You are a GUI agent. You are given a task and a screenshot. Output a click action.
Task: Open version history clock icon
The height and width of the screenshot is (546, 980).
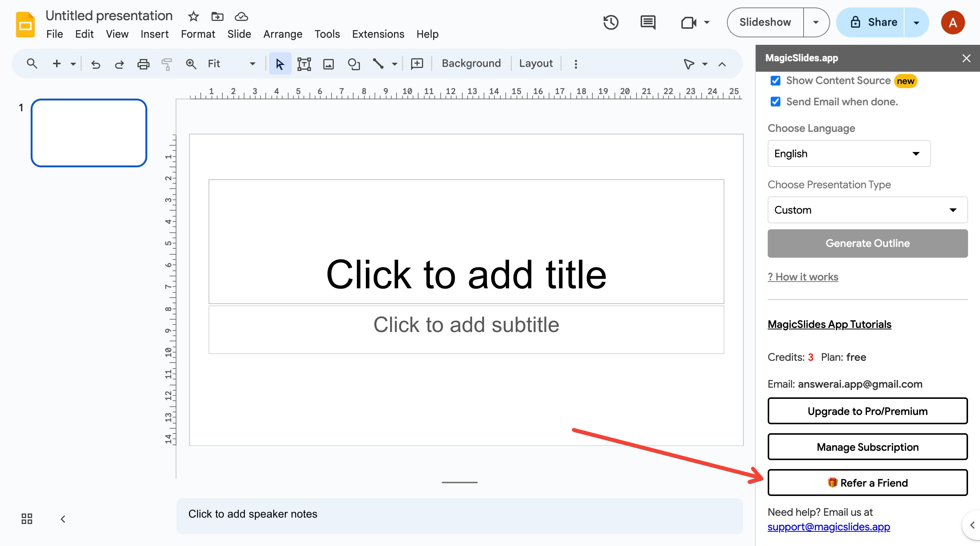pos(610,22)
